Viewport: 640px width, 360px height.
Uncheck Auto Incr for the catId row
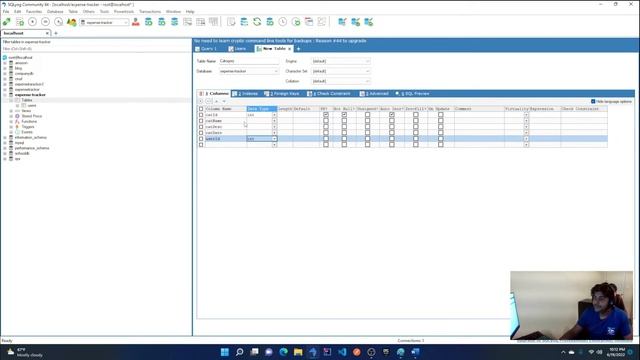coord(392,115)
